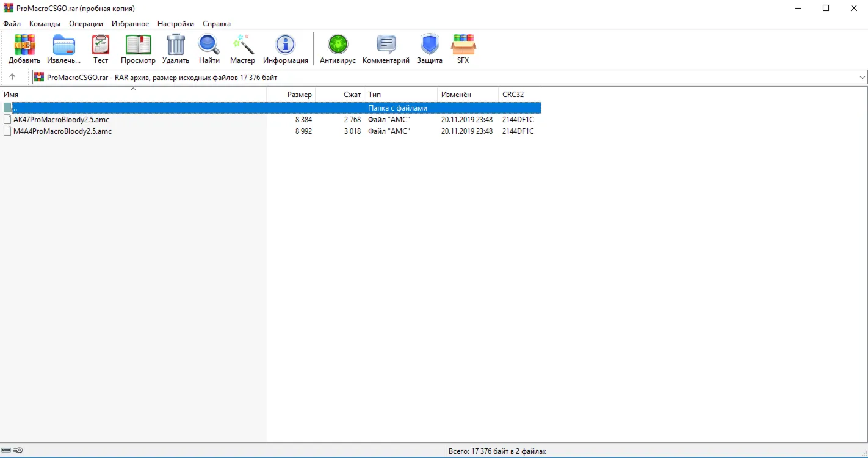Select AK47ProMacroBloody2.5.amc file
This screenshot has height=458, width=868.
pos(61,120)
